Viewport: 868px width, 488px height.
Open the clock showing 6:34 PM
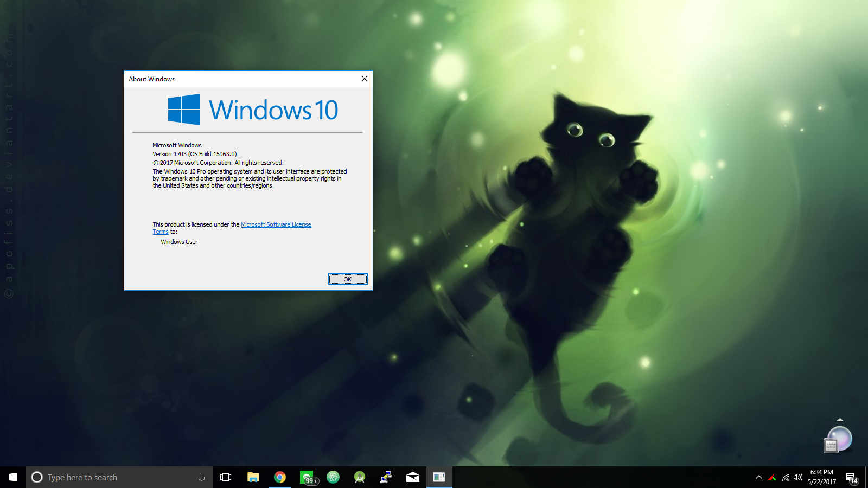click(821, 477)
